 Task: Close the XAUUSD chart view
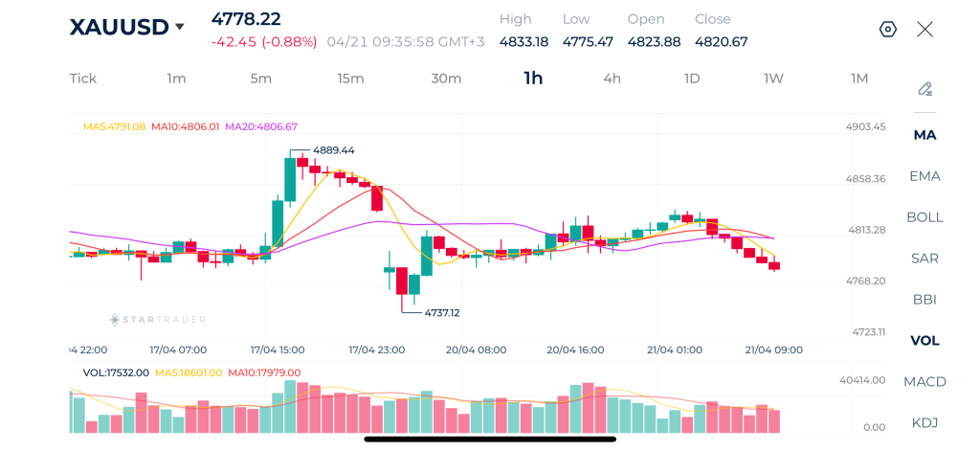pos(924,30)
